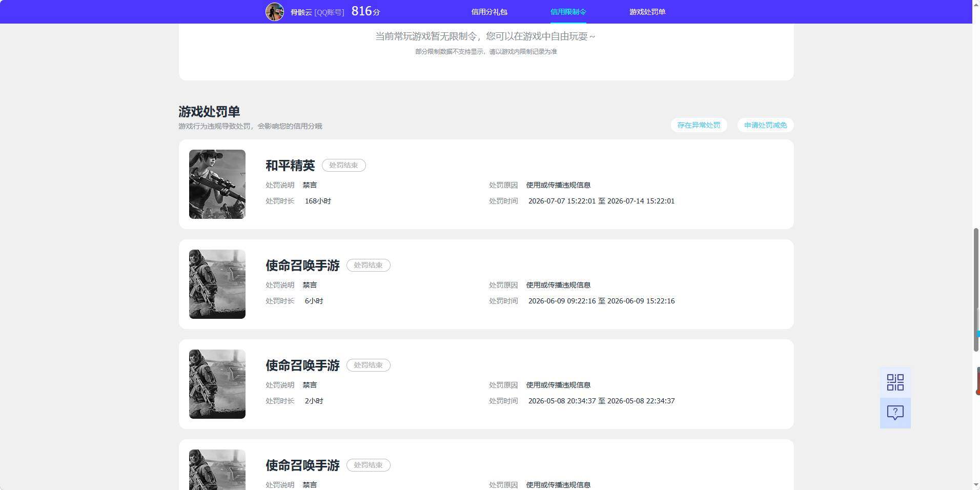Image resolution: width=980 pixels, height=490 pixels.
Task: Switch to 信用分礼包 tab
Action: [489, 12]
